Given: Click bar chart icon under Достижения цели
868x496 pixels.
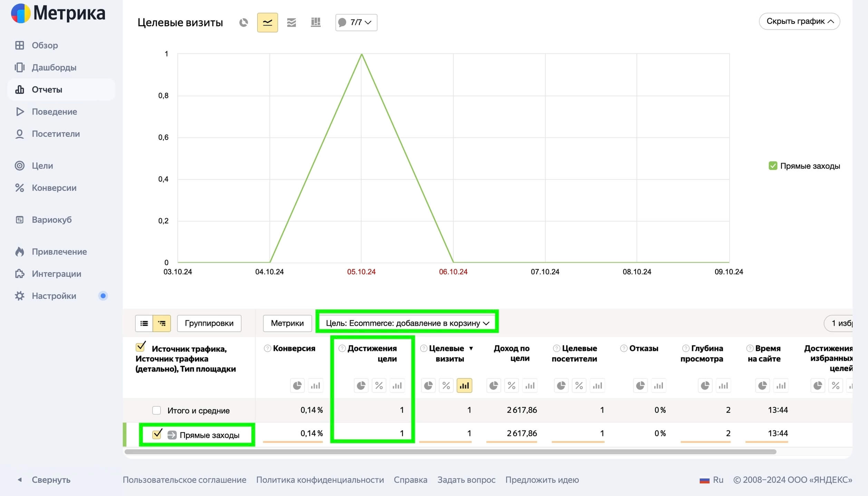Looking at the screenshot, I should (x=397, y=385).
